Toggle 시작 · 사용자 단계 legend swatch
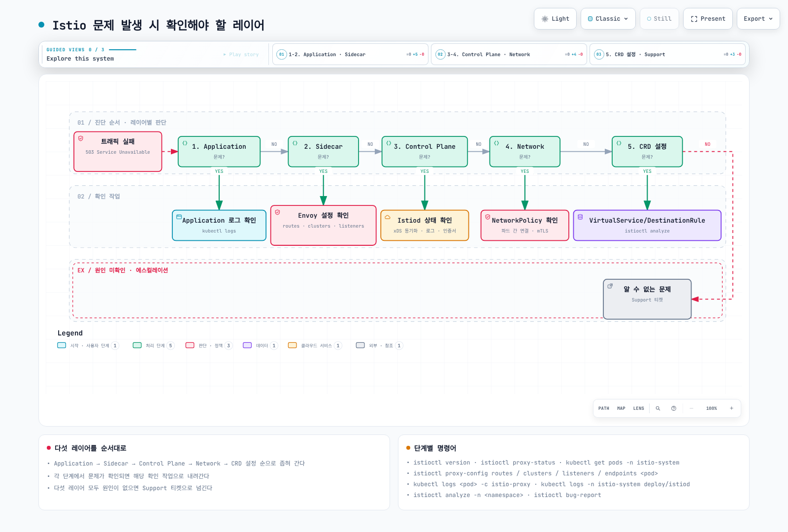The height and width of the screenshot is (532, 788). (62, 345)
